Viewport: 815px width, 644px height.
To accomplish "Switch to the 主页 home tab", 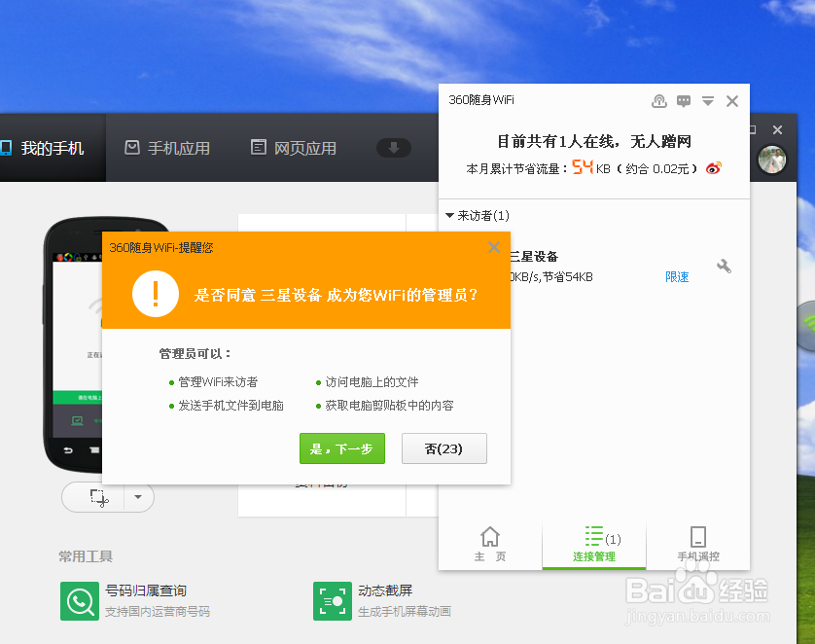I will click(490, 544).
